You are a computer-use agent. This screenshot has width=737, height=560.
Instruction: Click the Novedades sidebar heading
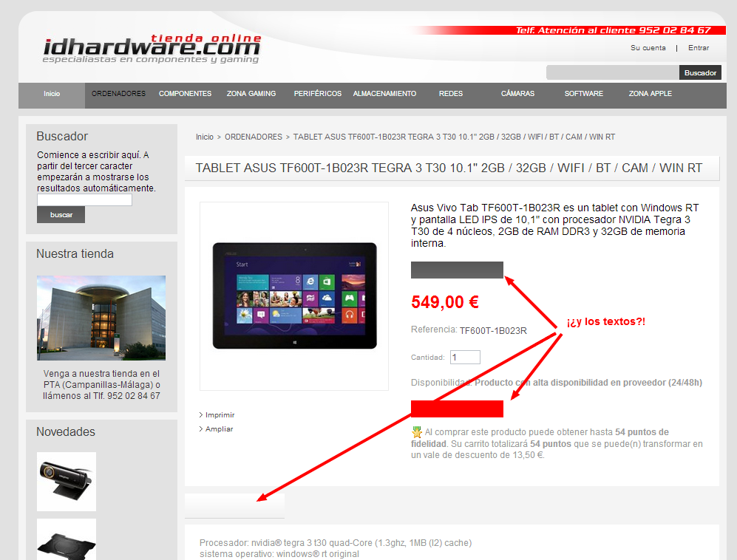66,431
